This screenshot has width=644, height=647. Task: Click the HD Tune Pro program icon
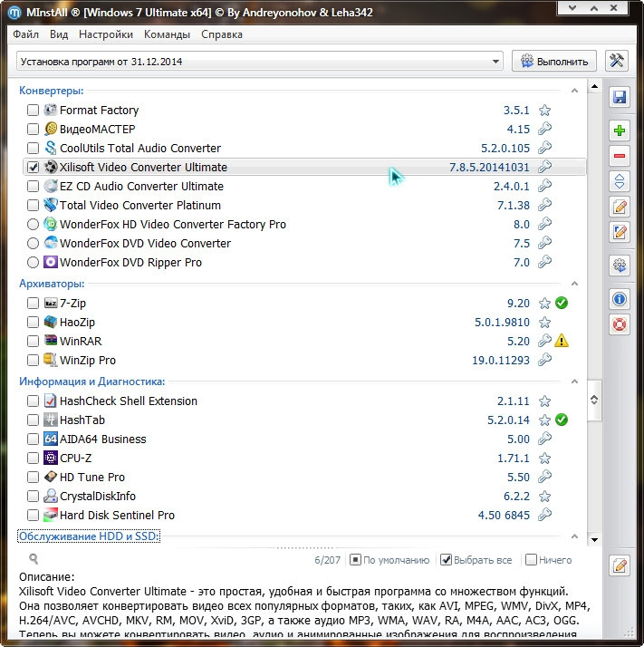pos(51,477)
